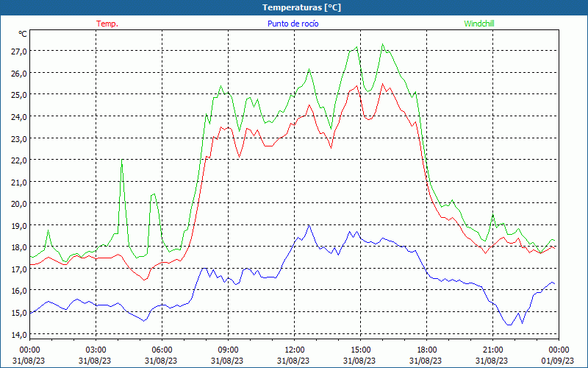Click the 14,0 y-axis value

19,335
